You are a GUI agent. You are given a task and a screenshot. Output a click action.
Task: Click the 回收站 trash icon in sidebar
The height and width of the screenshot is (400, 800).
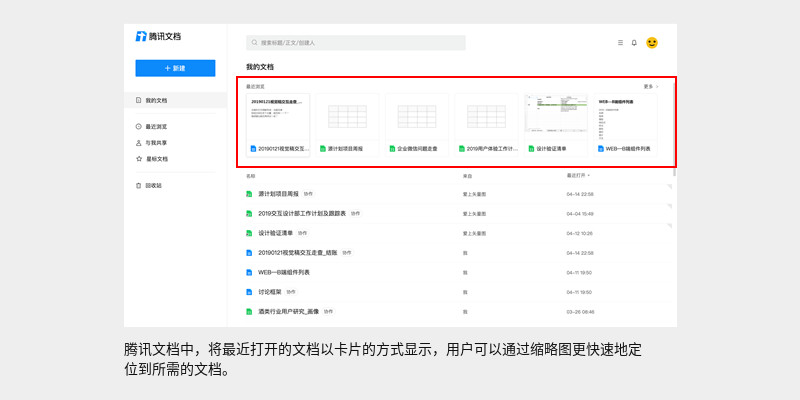(138, 185)
